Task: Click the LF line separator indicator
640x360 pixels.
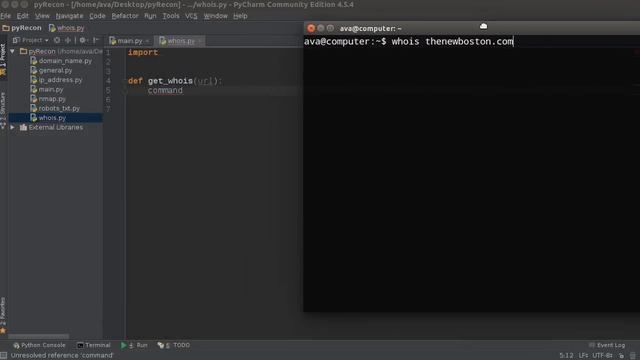Action: (x=583, y=356)
